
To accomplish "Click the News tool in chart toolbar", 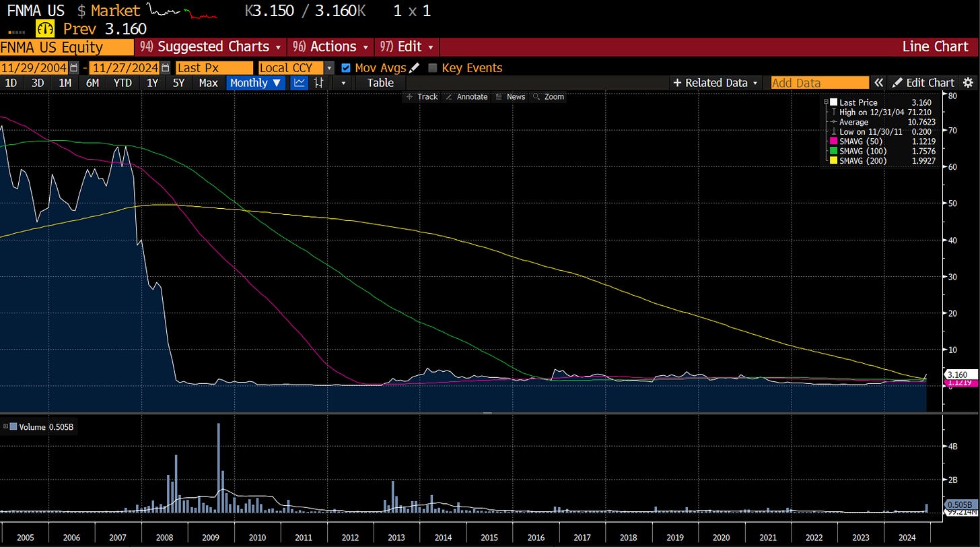I will pyautogui.click(x=510, y=97).
